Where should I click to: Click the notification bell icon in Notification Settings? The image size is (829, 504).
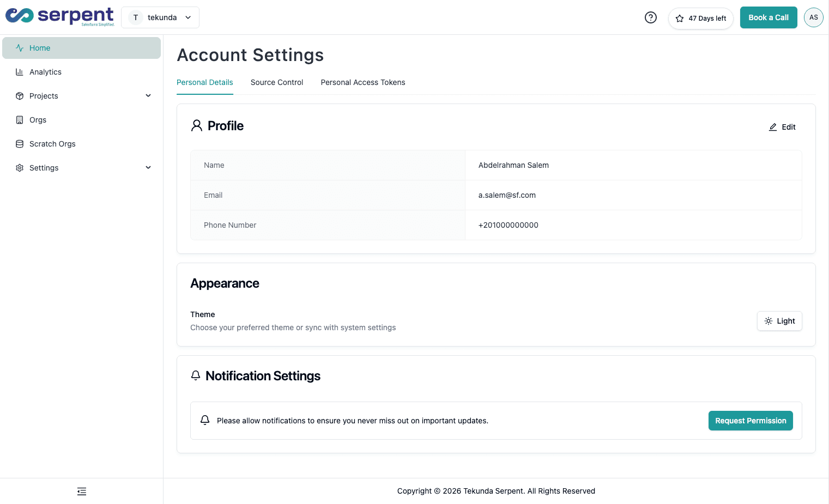tap(205, 420)
